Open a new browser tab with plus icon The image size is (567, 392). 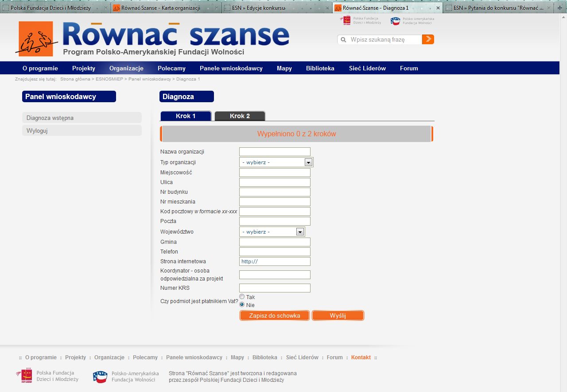coord(560,8)
